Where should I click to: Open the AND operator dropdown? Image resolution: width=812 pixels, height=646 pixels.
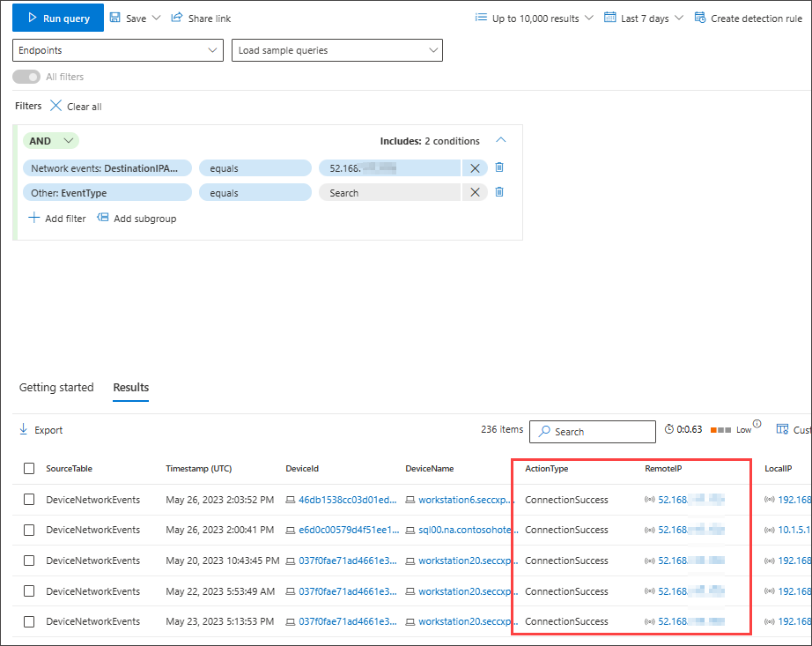tap(50, 140)
